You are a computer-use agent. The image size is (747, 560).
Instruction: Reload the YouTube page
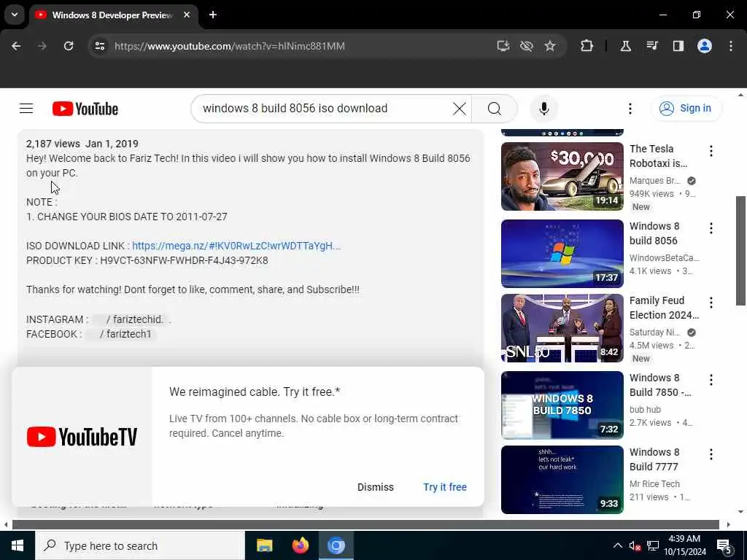pos(69,46)
